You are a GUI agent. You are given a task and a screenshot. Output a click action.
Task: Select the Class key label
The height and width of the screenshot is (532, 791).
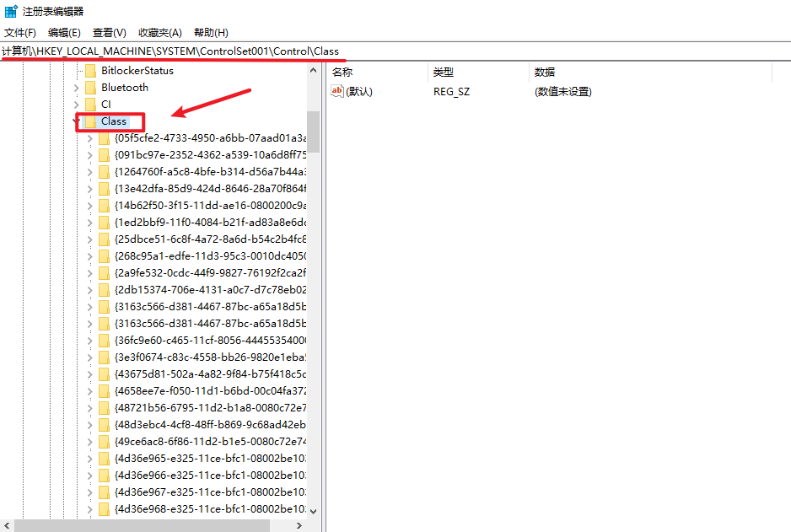(114, 121)
